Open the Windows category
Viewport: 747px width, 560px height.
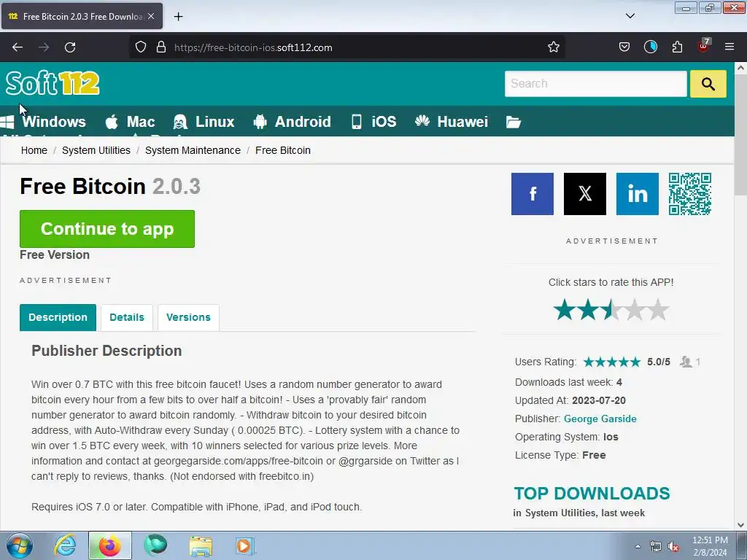(x=43, y=122)
